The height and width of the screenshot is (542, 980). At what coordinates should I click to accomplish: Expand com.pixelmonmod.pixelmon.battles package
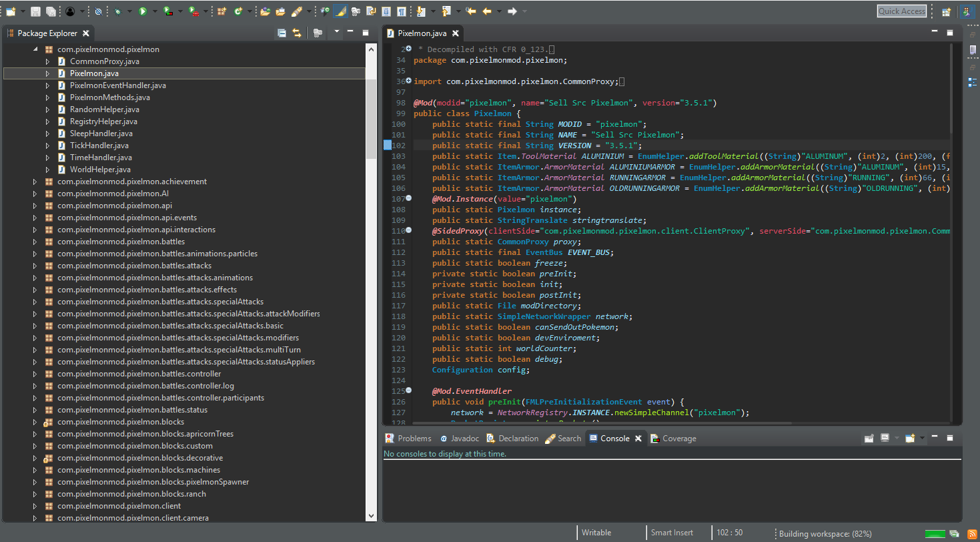[35, 242]
